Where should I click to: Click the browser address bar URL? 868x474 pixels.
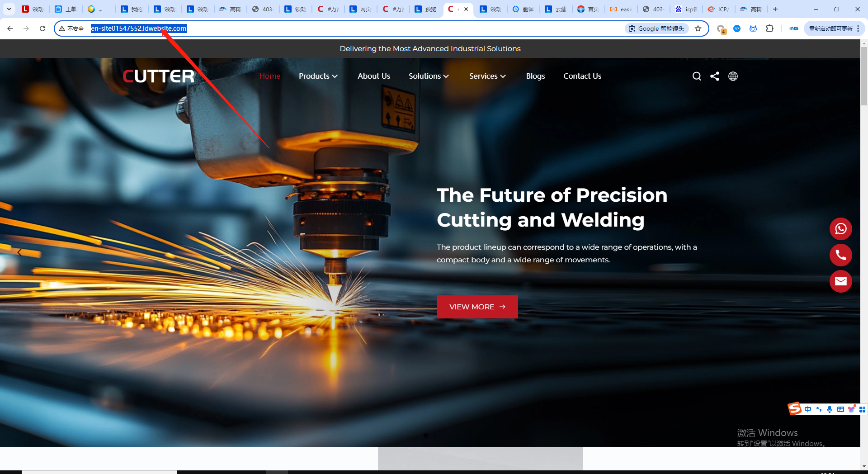[138, 28]
